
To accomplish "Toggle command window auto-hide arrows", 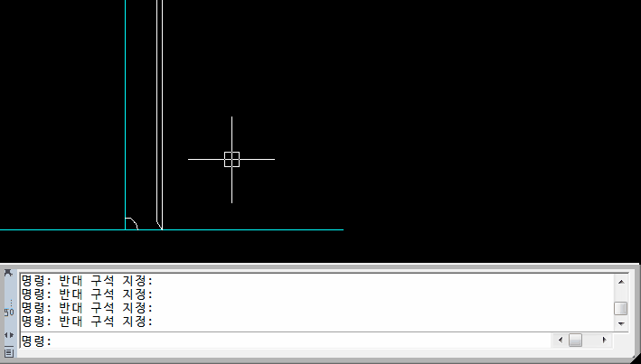I will point(8,335).
